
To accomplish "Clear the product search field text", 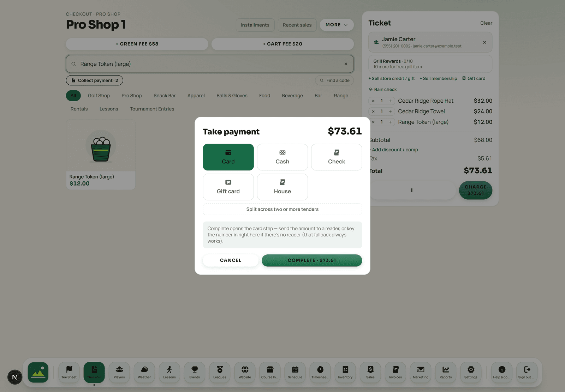I will pyautogui.click(x=346, y=64).
